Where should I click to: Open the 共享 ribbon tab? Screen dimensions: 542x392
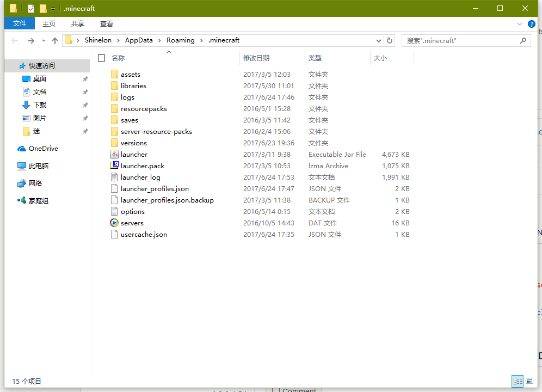click(x=77, y=24)
